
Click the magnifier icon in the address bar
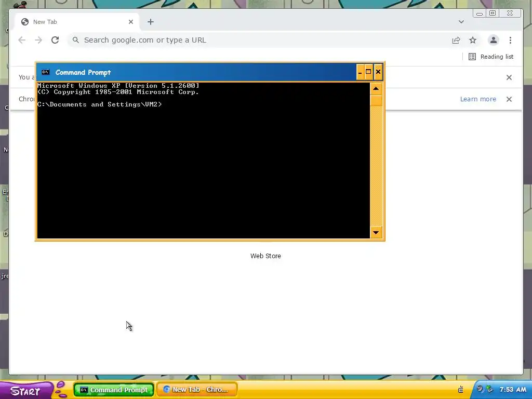point(76,40)
